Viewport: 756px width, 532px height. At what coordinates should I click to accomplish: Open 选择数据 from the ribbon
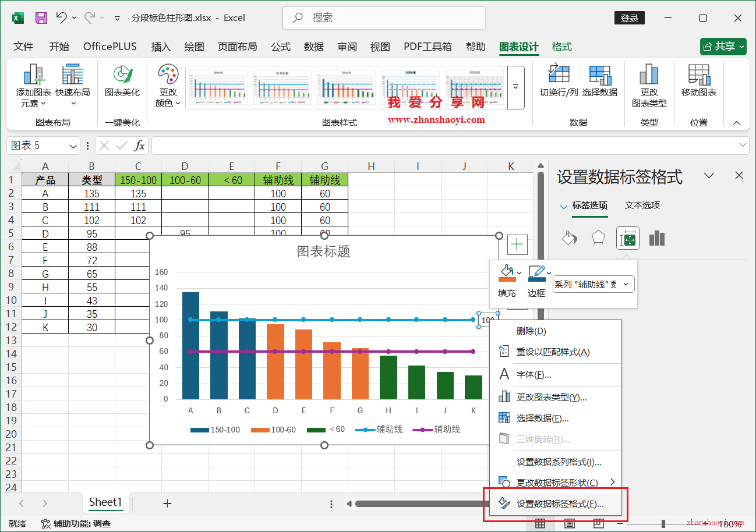600,81
